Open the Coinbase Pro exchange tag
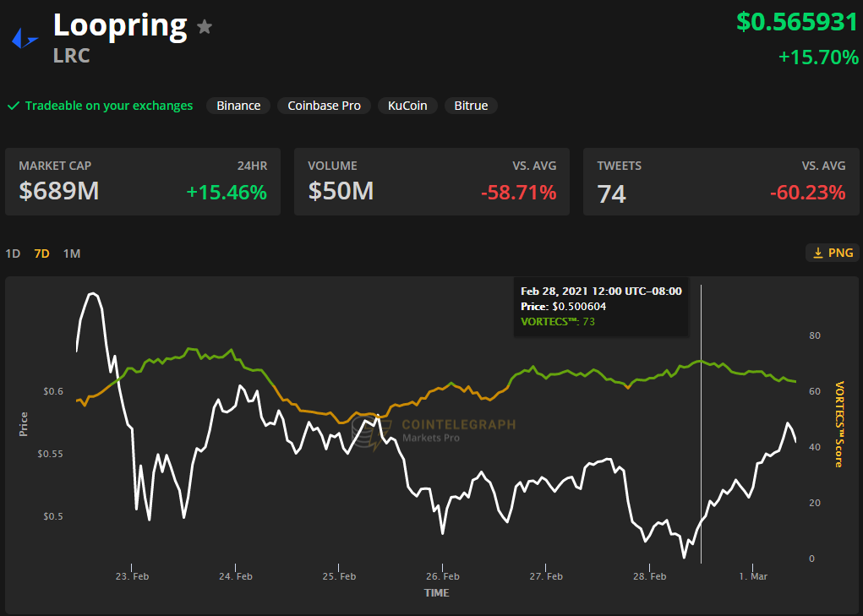 (325, 106)
